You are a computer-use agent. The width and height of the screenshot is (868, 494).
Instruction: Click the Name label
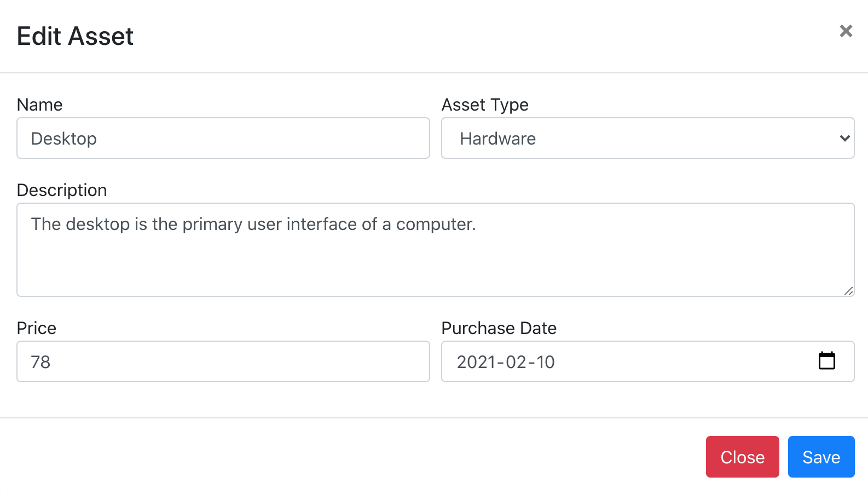pos(40,105)
